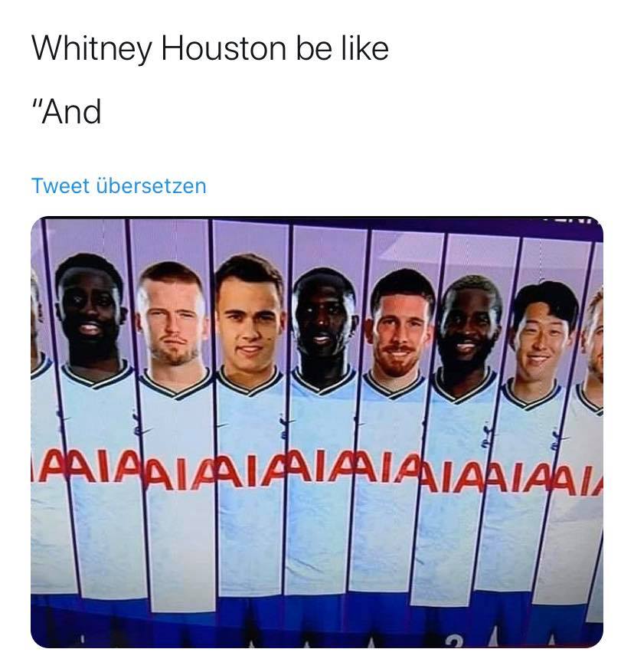Click the "Tweet übersetzen" translate link

coord(119,186)
